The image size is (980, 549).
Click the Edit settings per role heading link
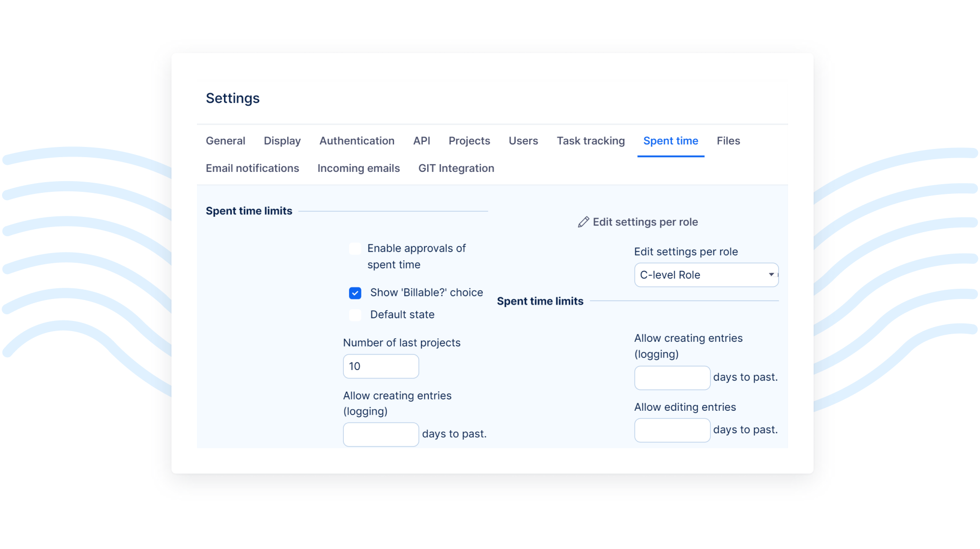(645, 222)
